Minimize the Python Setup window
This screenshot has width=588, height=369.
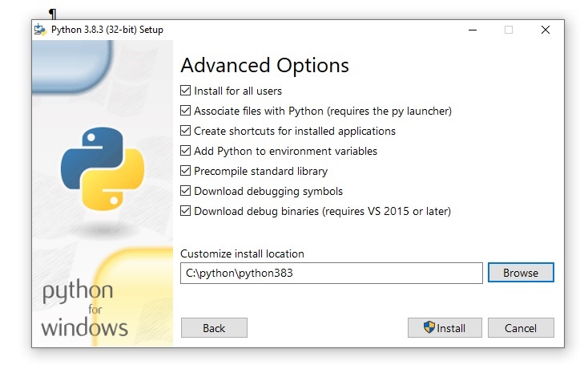point(473,30)
